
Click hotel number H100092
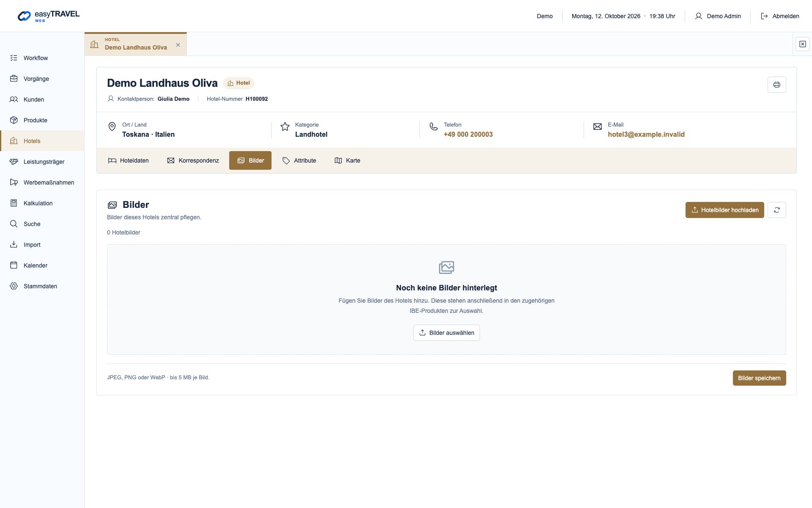pyautogui.click(x=257, y=99)
